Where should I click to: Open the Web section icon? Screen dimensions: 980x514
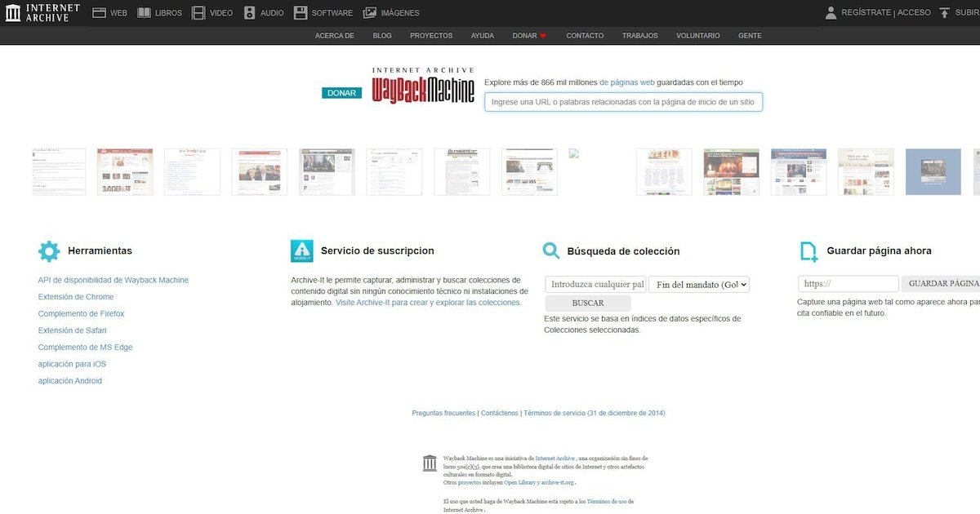pyautogui.click(x=100, y=13)
